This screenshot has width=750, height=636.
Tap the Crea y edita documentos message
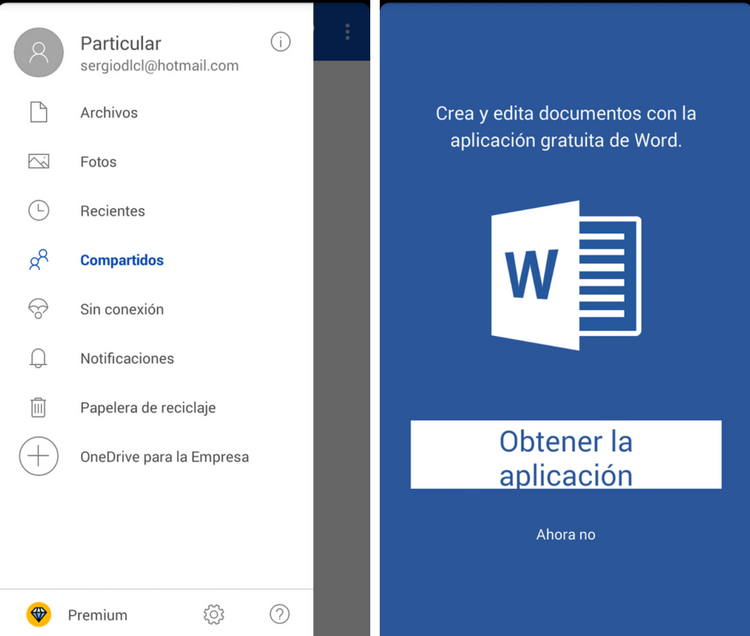coord(566,127)
